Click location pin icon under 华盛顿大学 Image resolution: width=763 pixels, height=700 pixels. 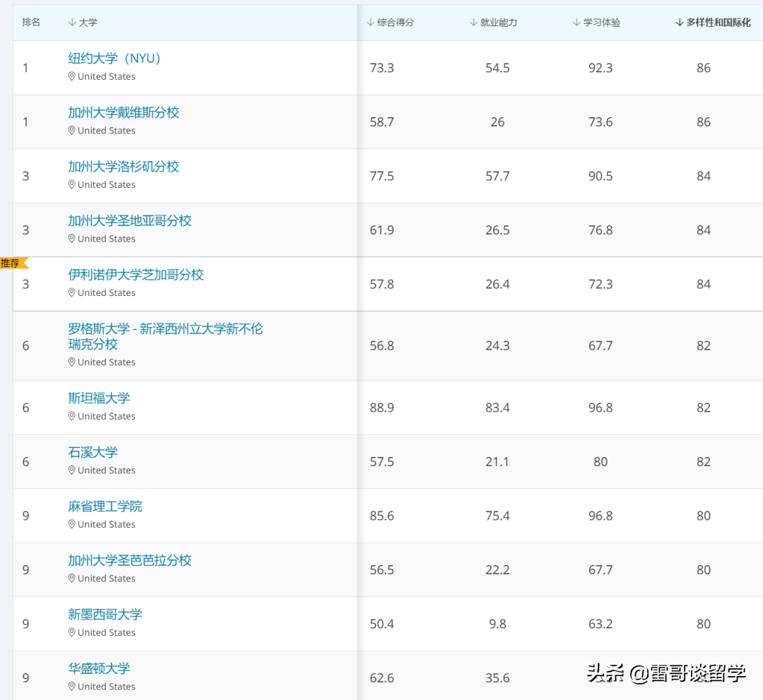(71, 686)
